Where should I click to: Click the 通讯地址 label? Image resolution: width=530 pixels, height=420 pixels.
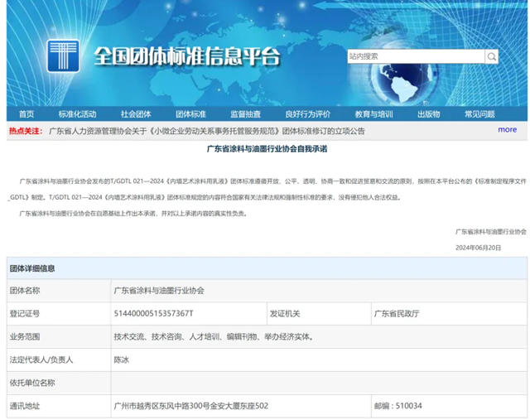tap(25, 406)
